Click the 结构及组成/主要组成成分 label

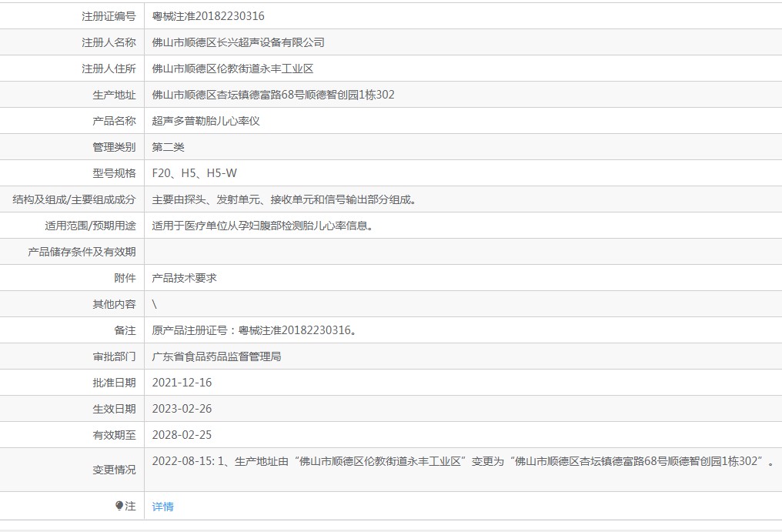(74, 199)
